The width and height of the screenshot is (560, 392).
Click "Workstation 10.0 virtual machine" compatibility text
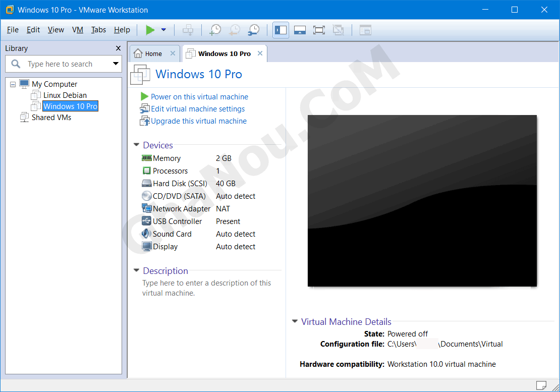pyautogui.click(x=441, y=364)
